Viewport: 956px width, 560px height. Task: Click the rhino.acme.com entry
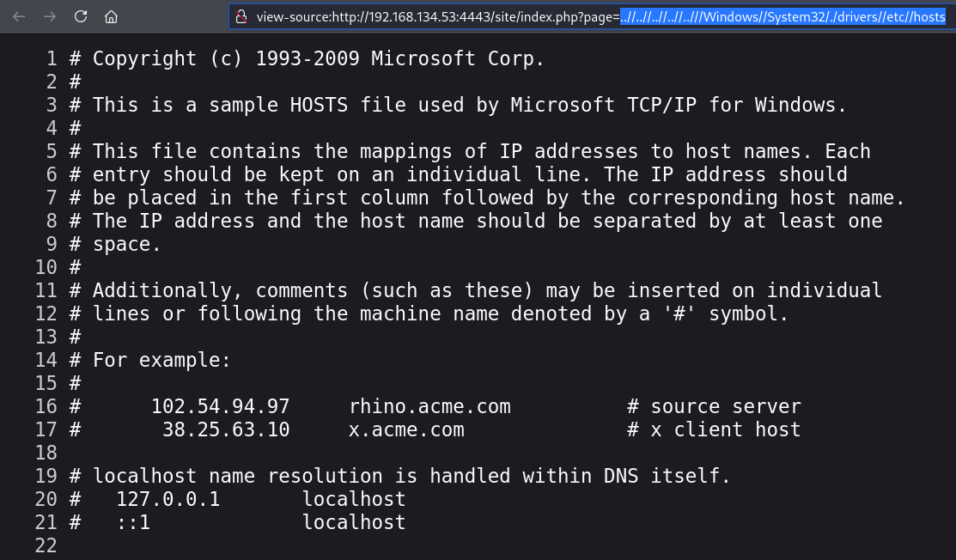(x=429, y=406)
